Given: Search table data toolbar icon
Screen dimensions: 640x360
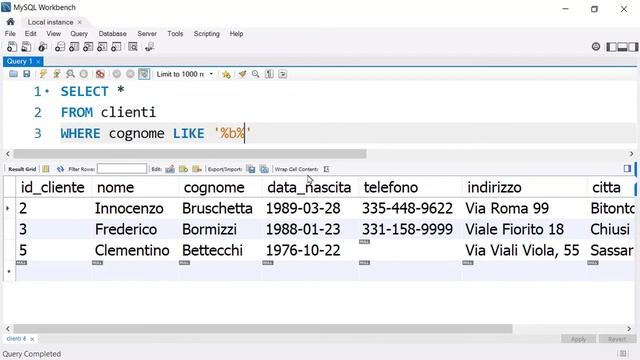Looking at the screenshot, I should 133,47.
